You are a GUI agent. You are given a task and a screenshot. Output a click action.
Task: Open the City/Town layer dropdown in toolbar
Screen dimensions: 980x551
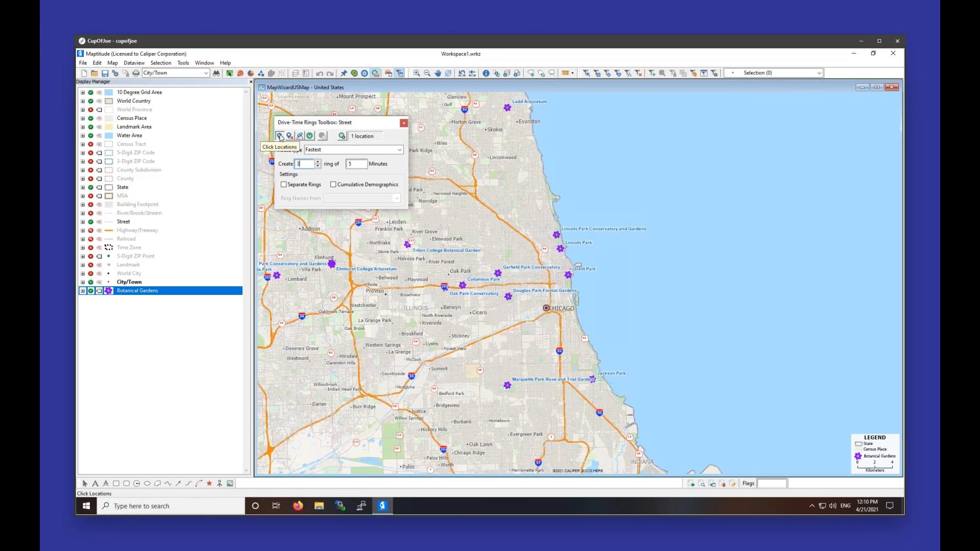(x=206, y=73)
